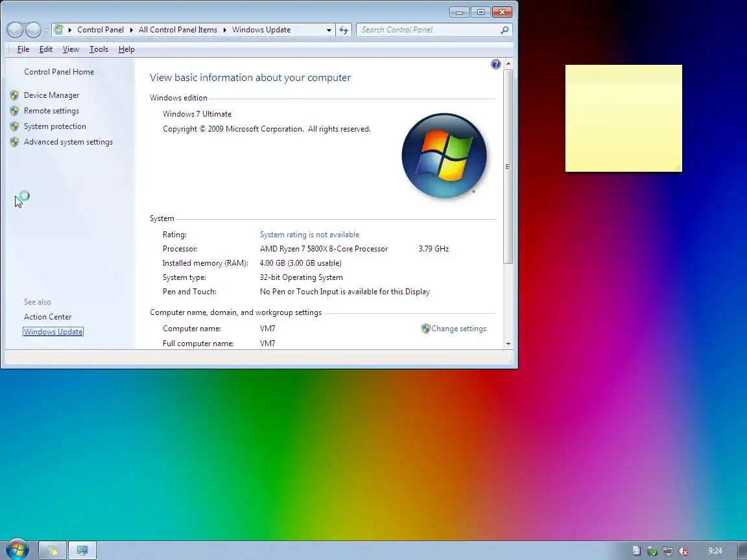Click All Control Panel Items breadcrumb
This screenshot has width=747, height=560.
pos(178,30)
